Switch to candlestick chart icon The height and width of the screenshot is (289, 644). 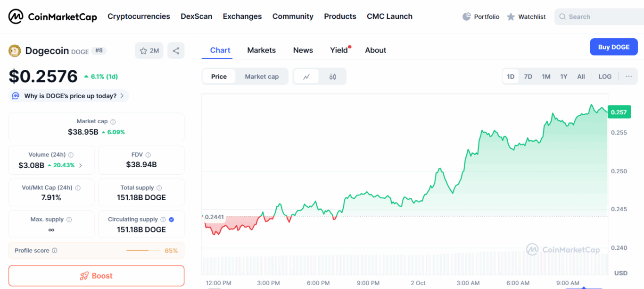333,76
